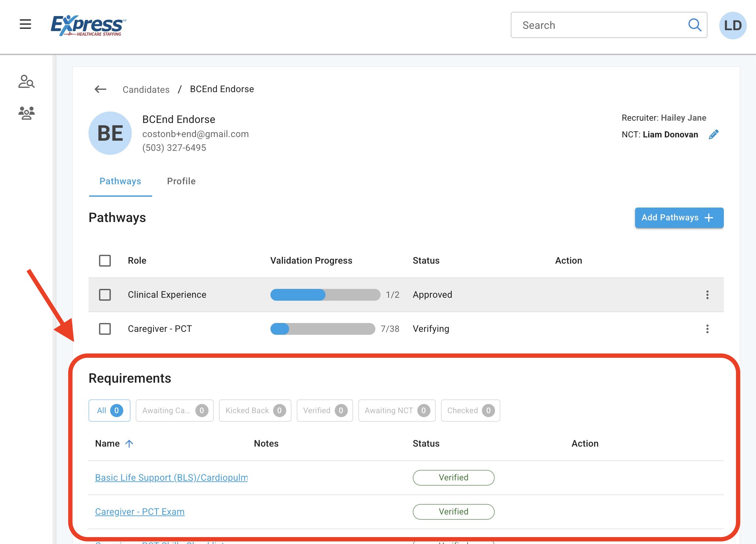Check the Clinical Experience row checkbox

(x=105, y=295)
